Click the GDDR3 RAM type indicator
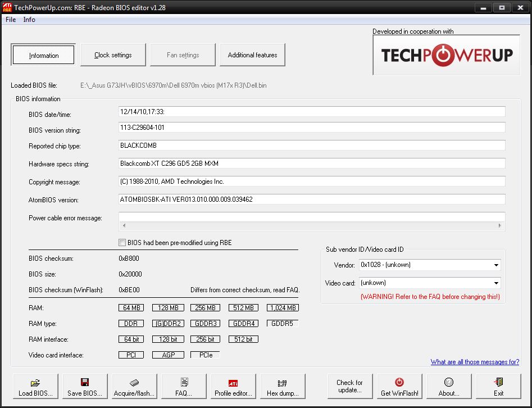532x408 pixels. point(205,324)
